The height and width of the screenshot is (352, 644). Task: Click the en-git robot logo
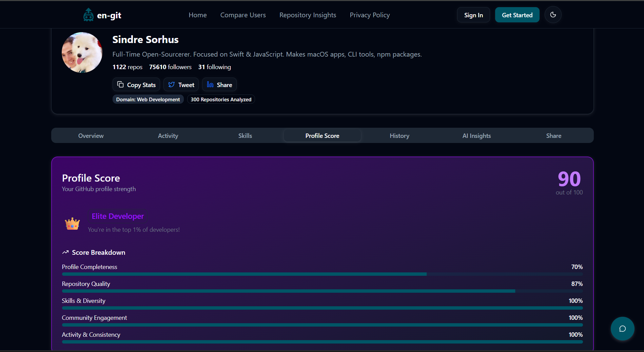click(89, 14)
